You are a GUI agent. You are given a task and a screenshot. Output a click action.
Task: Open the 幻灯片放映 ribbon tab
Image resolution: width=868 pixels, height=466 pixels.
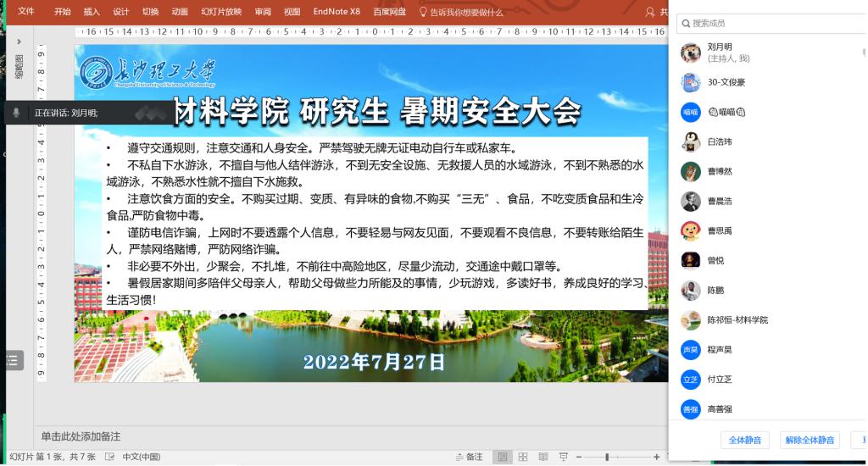[221, 13]
